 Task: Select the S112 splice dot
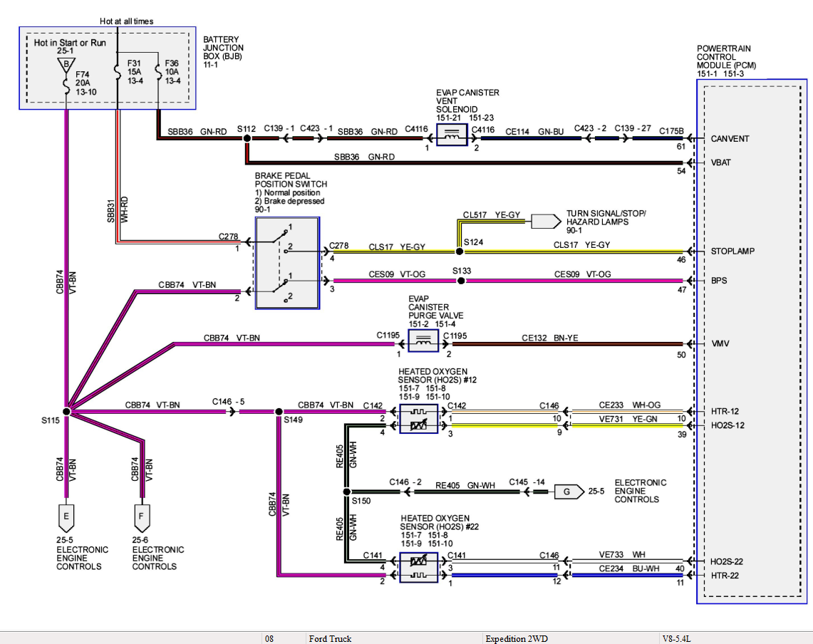(247, 138)
